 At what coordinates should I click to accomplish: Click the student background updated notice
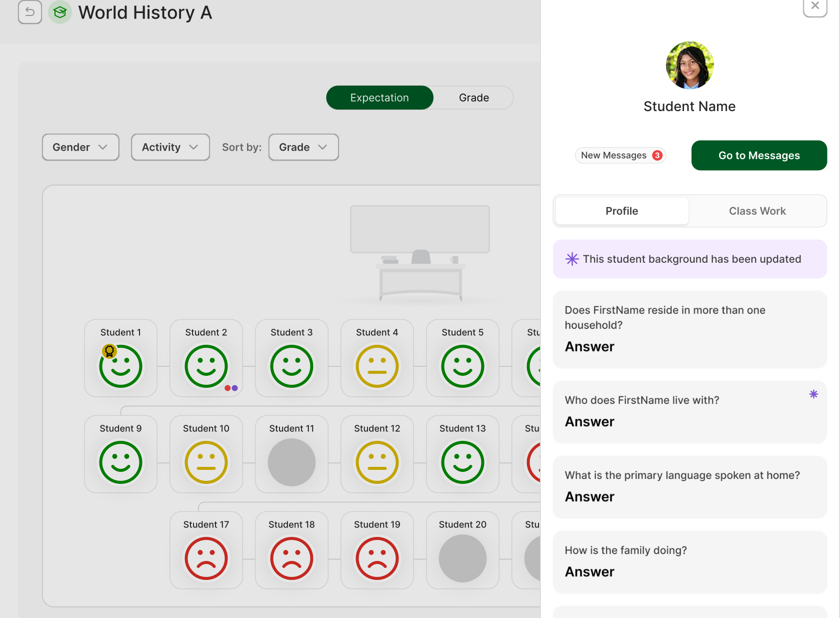(690, 259)
